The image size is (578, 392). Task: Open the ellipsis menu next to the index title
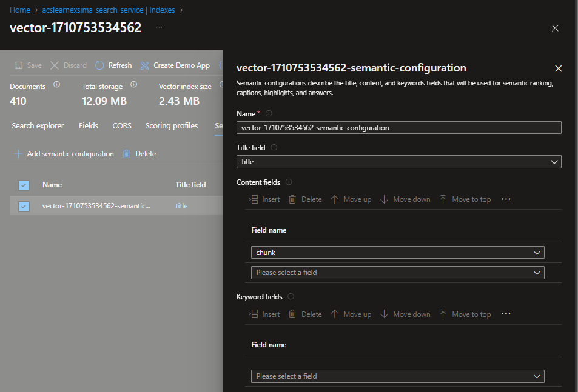click(x=160, y=28)
